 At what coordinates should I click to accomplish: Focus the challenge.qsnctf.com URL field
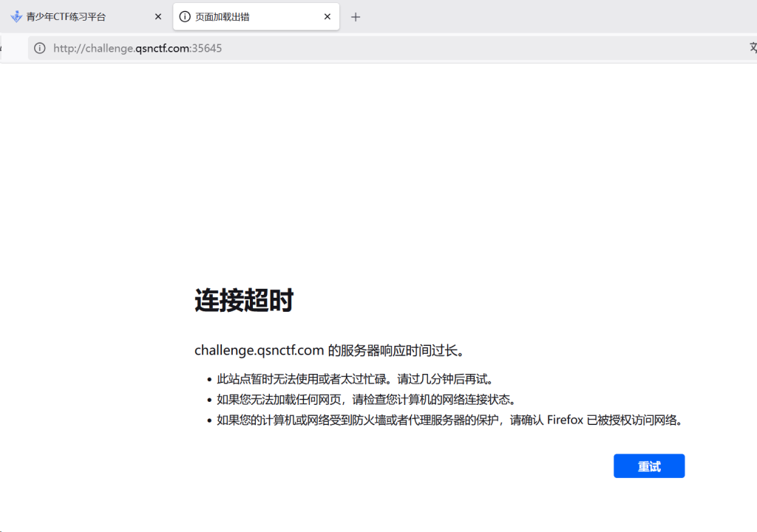point(370,48)
